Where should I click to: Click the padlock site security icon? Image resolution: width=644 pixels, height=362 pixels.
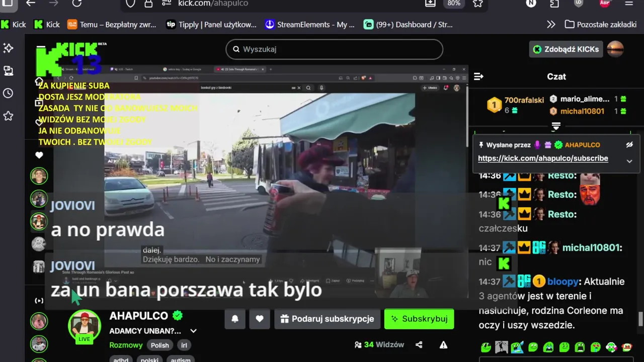tap(148, 3)
